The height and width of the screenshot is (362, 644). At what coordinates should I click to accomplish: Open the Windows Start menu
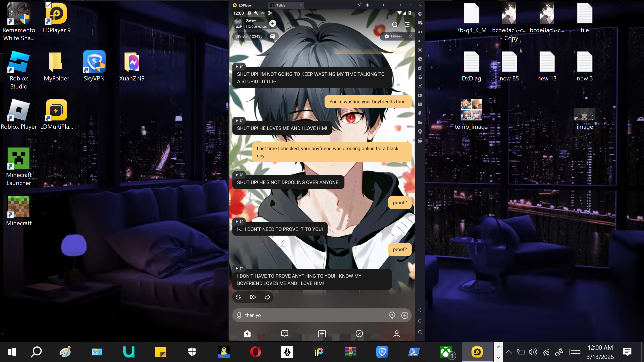pos(12,352)
